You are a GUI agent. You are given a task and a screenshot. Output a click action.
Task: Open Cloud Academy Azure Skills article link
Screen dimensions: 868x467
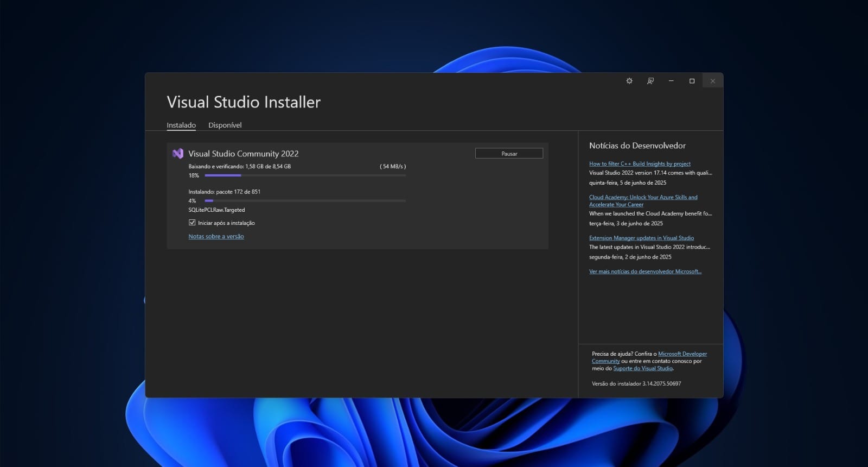pyautogui.click(x=643, y=201)
